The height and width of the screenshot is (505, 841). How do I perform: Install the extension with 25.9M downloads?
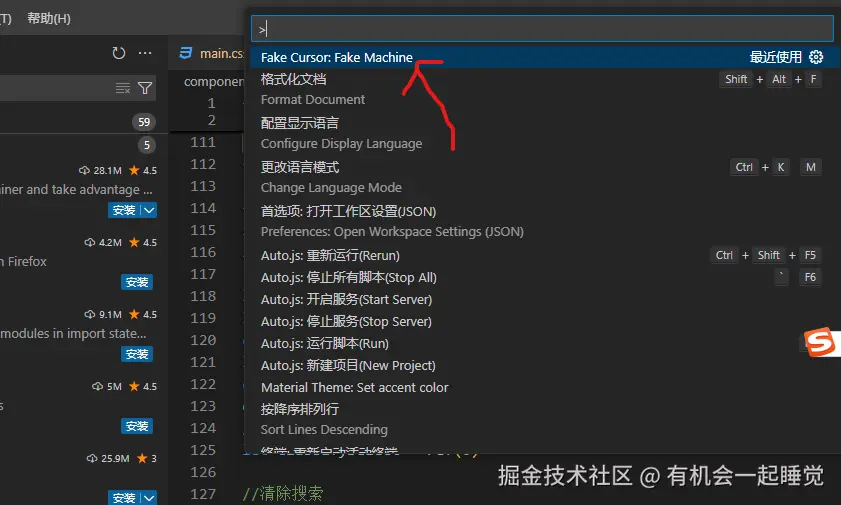click(x=124, y=497)
